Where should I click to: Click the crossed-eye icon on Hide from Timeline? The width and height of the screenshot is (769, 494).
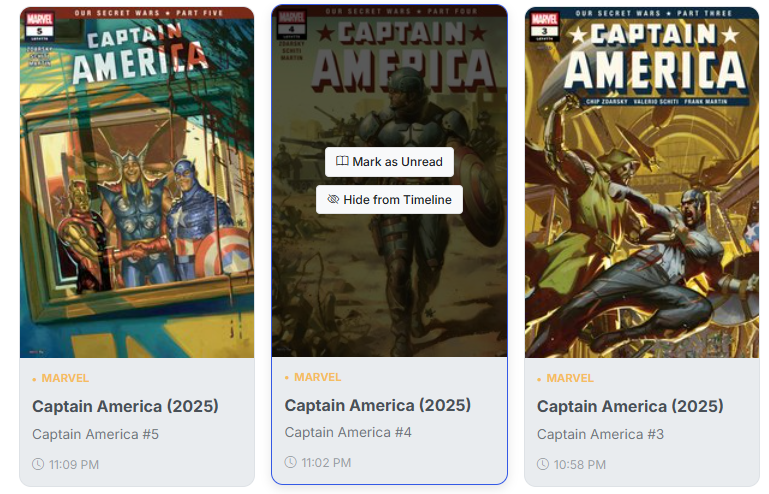(333, 200)
